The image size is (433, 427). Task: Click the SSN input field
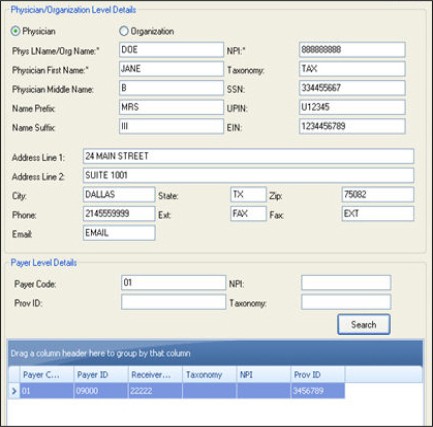coord(352,88)
